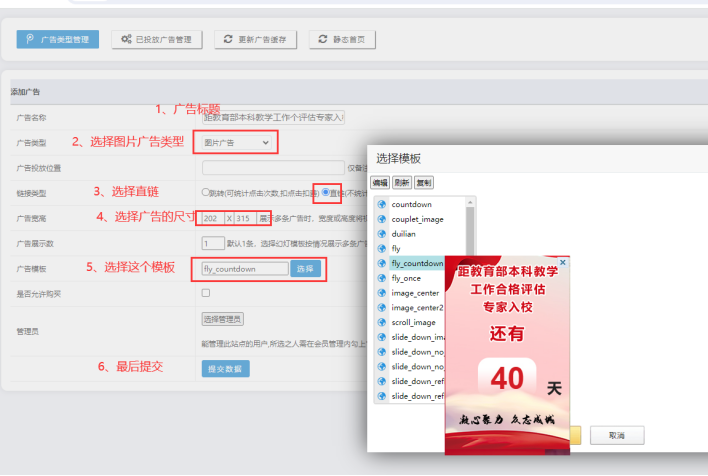Image resolution: width=708 pixels, height=476 pixels.
Task: Close the floating countdown ad preview
Action: click(x=563, y=263)
